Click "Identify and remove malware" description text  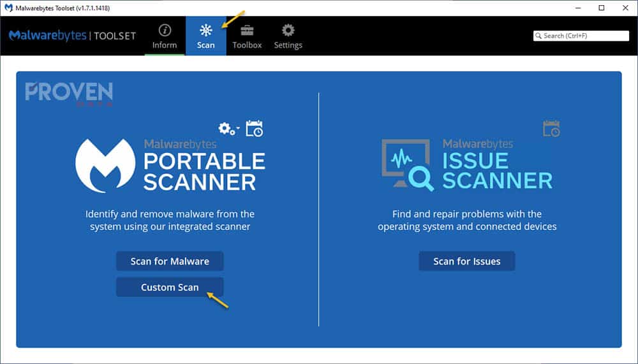pos(170,220)
